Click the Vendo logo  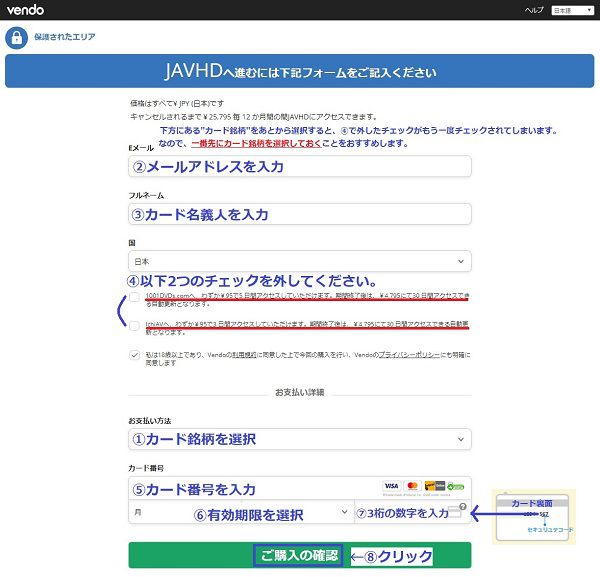click(x=25, y=10)
